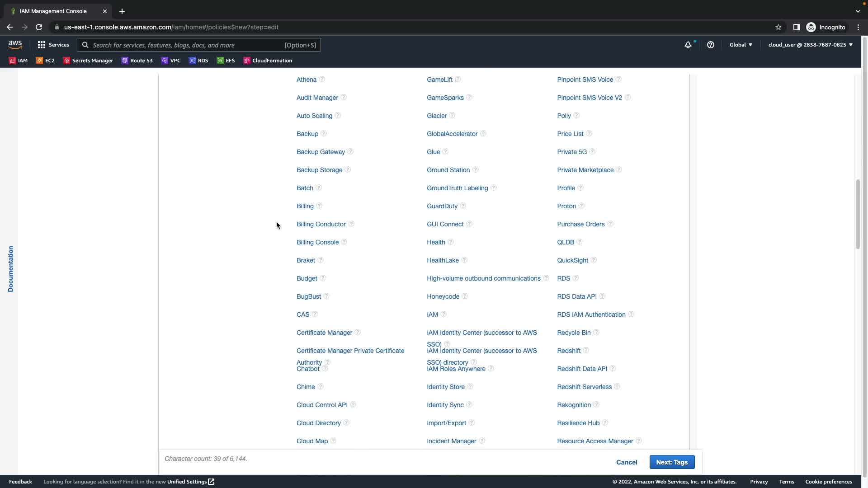Click help icon beside GuardDuty
Screen dimensions: 868x488
[x=463, y=206]
